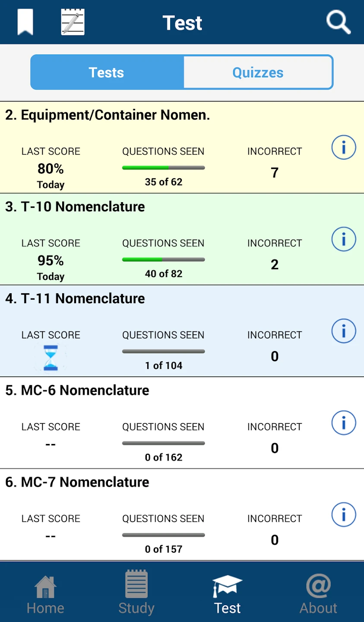This screenshot has height=622, width=364.
Task: Tap the search magnifier icon
Action: coord(338,22)
